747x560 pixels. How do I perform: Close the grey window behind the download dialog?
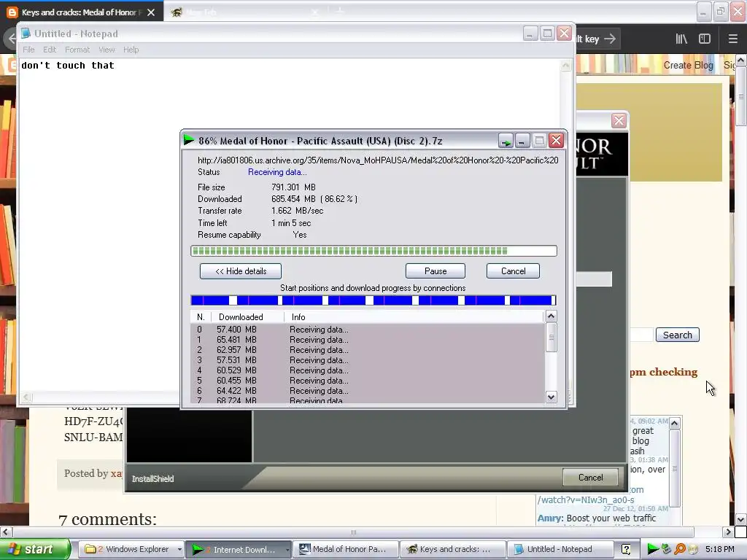619,121
